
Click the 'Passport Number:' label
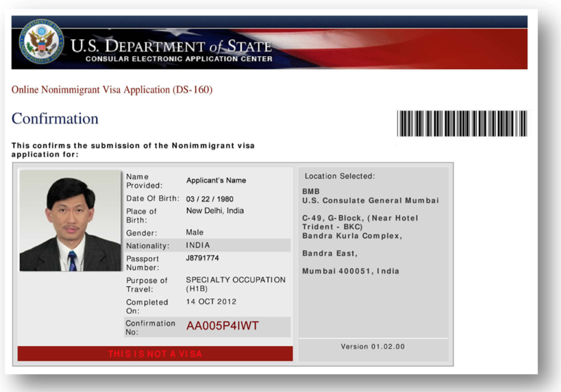pyautogui.click(x=142, y=263)
